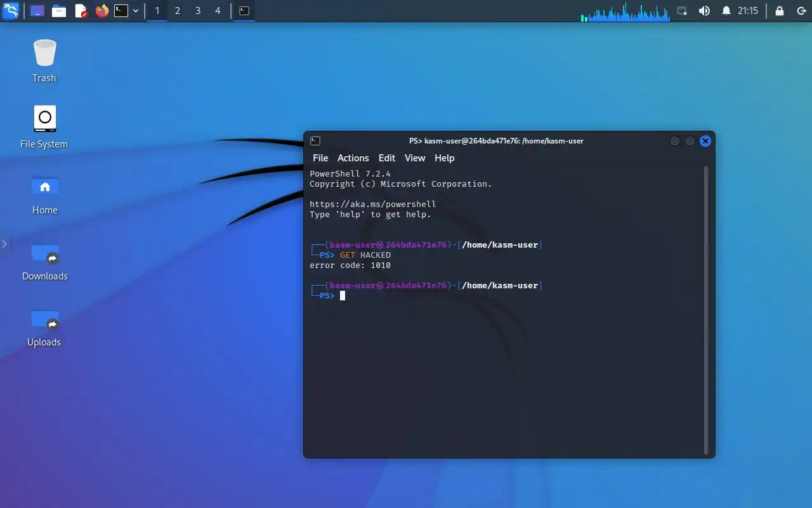Expand the terminal launcher dropdown arrow

click(x=136, y=11)
